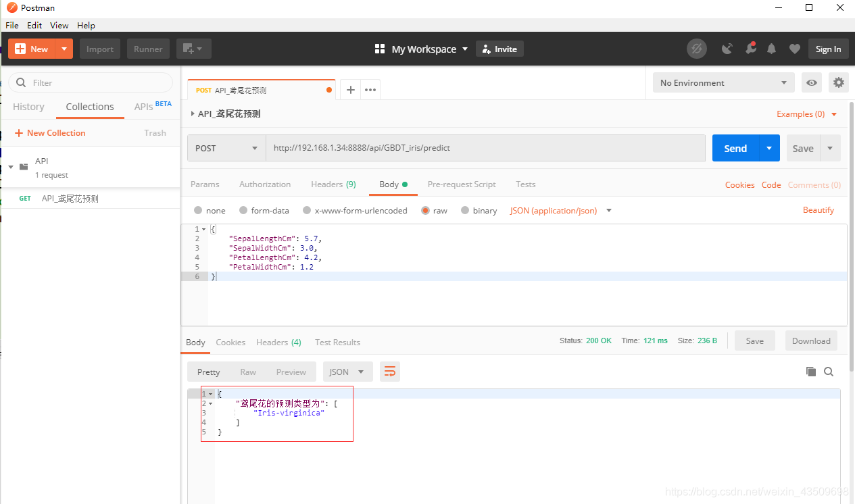This screenshot has height=504, width=855.
Task: Expand the API_鸢尾花预测 request description arrow
Action: (x=193, y=114)
